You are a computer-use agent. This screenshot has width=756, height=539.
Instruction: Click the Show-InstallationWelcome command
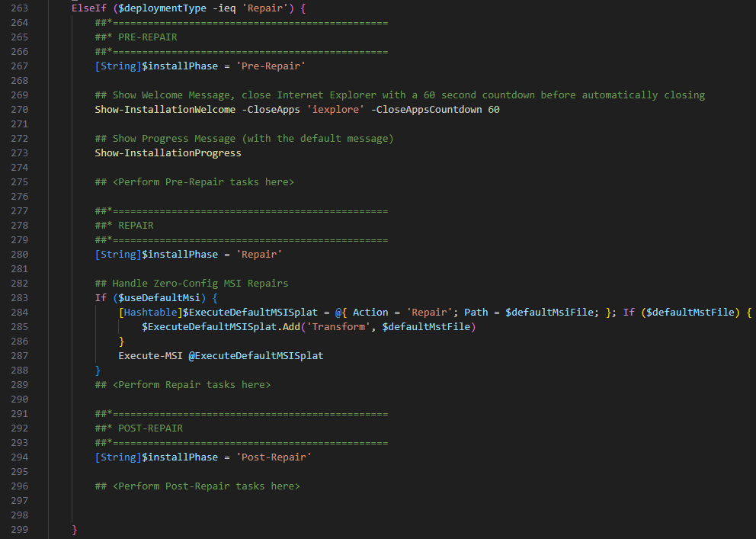[x=159, y=110]
